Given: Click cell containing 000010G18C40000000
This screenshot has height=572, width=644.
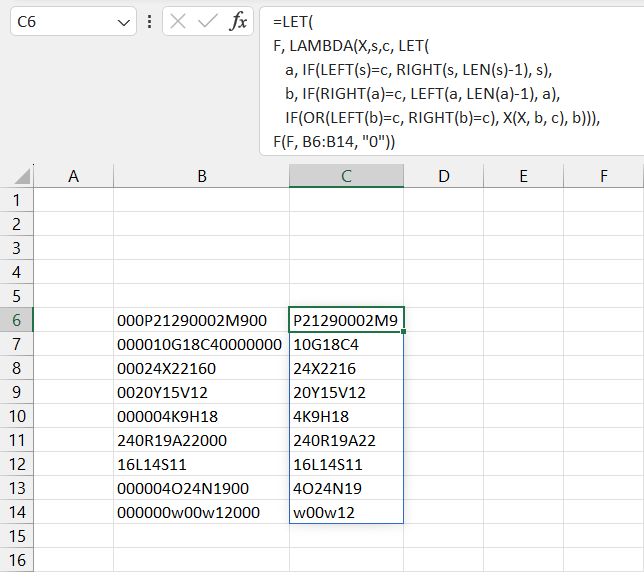Looking at the screenshot, I should [x=202, y=344].
